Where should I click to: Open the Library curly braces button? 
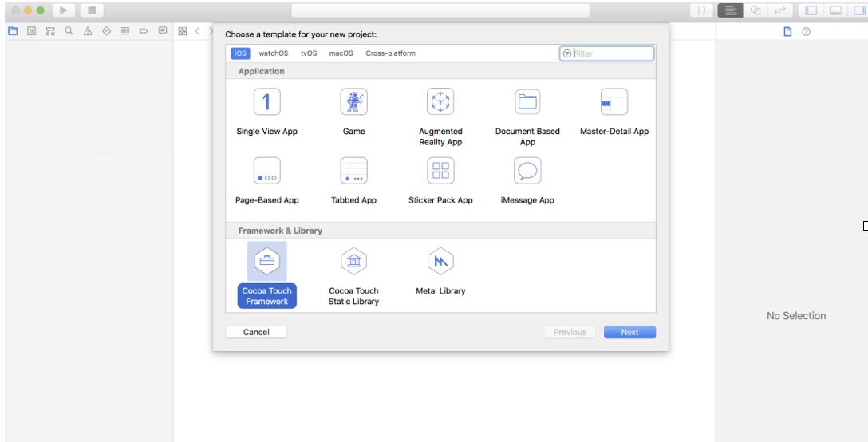(x=701, y=10)
